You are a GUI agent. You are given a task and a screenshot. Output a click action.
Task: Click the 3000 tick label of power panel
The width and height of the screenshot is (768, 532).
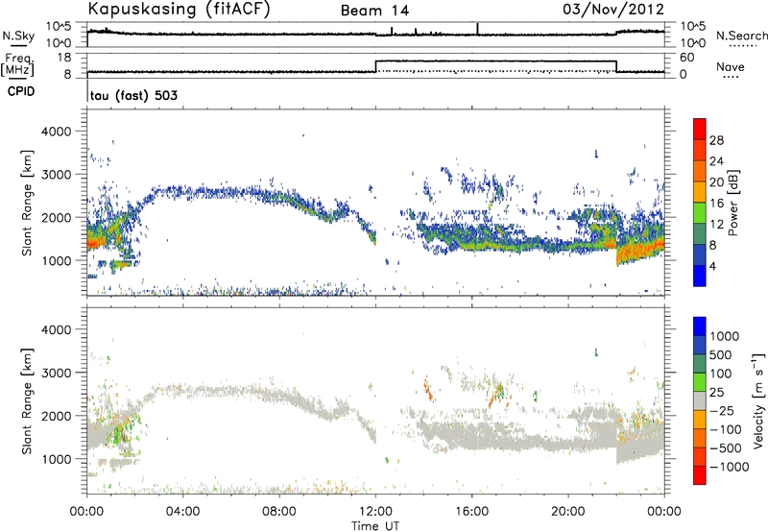(x=57, y=175)
